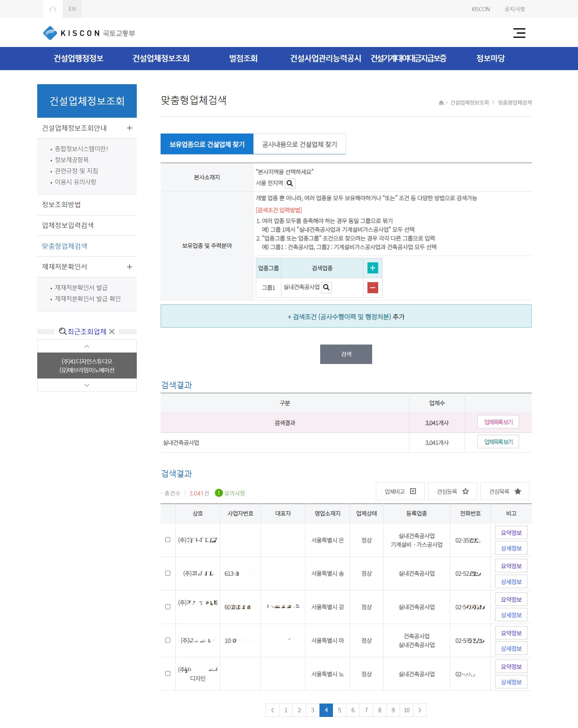Click the 관심등록 star button
The image size is (578, 728).
point(452,491)
